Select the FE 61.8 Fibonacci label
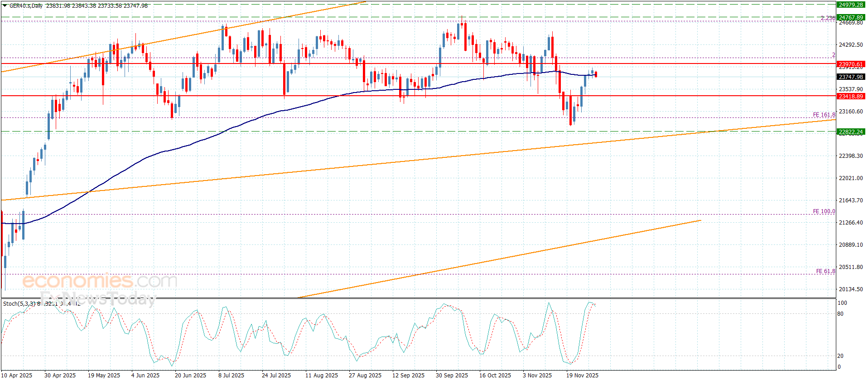868x381 pixels. coord(825,271)
